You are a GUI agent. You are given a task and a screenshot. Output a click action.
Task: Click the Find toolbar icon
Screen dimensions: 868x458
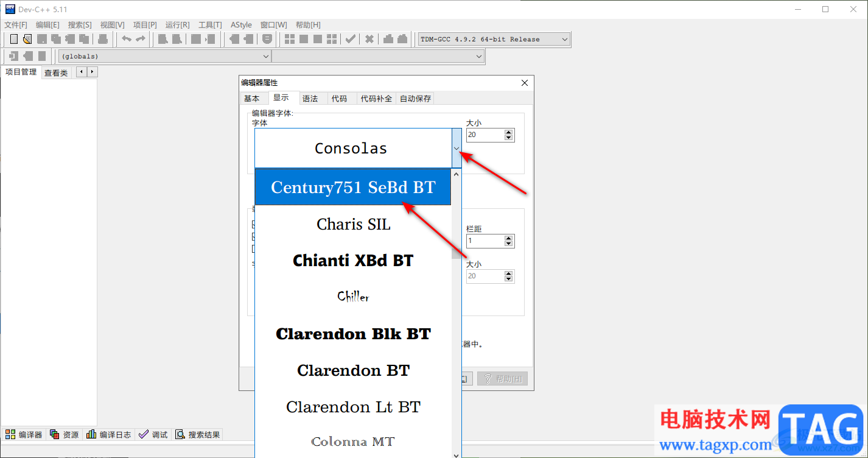coord(163,39)
